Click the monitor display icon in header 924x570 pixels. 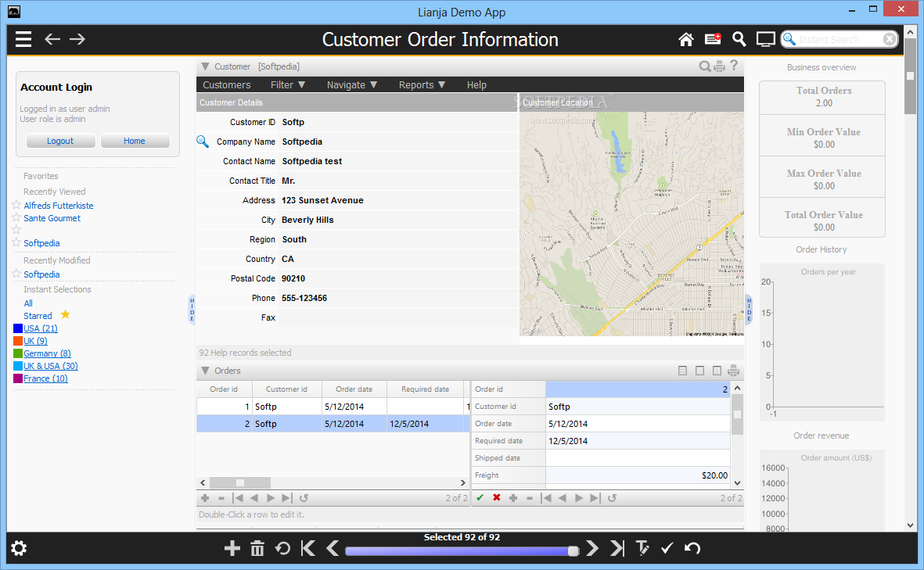pos(765,39)
